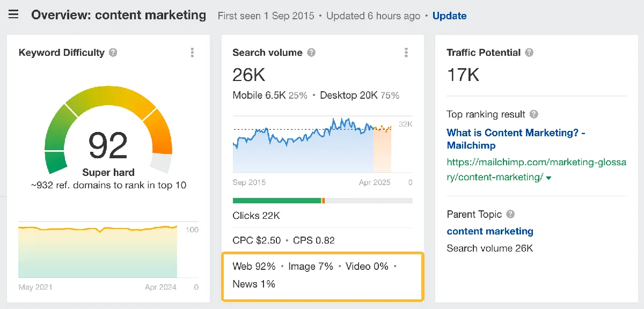The height and width of the screenshot is (309, 644).
Task: Click the 'Apr 2025' axis label
Action: pyautogui.click(x=375, y=182)
